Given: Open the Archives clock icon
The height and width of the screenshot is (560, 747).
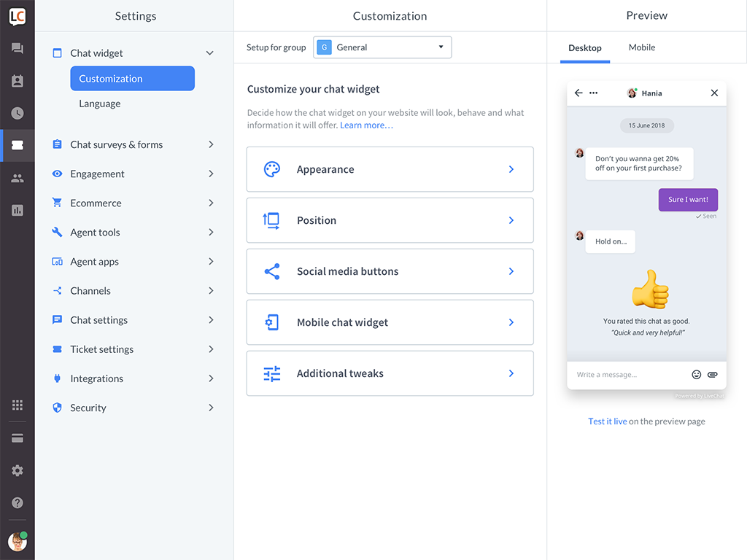Looking at the screenshot, I should pyautogui.click(x=18, y=113).
